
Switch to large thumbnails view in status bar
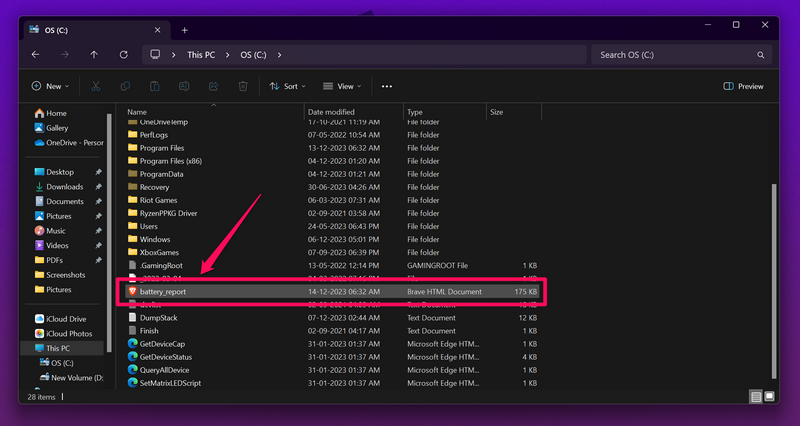click(769, 397)
